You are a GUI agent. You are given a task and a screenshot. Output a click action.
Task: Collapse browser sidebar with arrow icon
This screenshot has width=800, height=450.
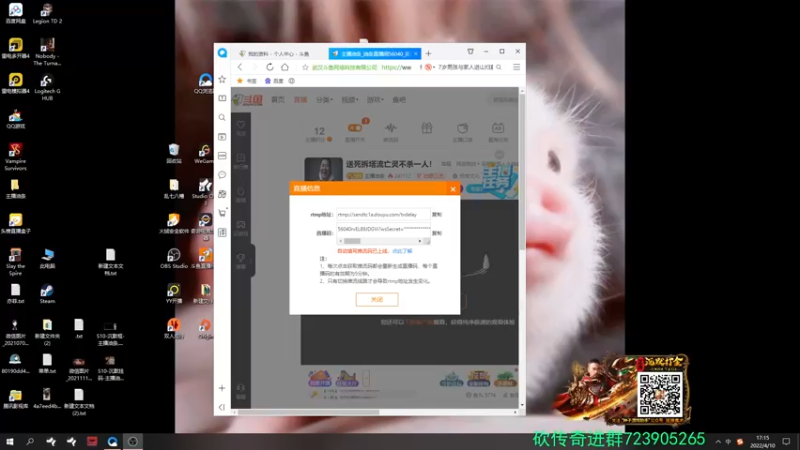(x=222, y=407)
